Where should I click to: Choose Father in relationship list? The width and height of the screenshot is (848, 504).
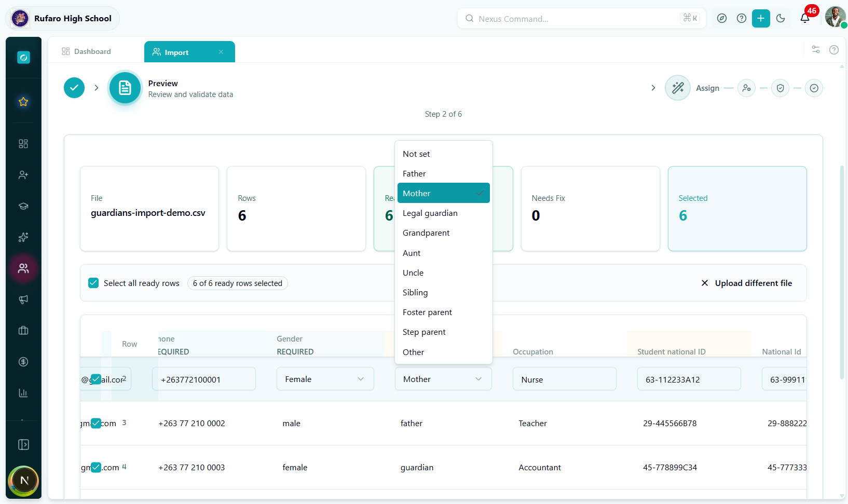click(444, 173)
